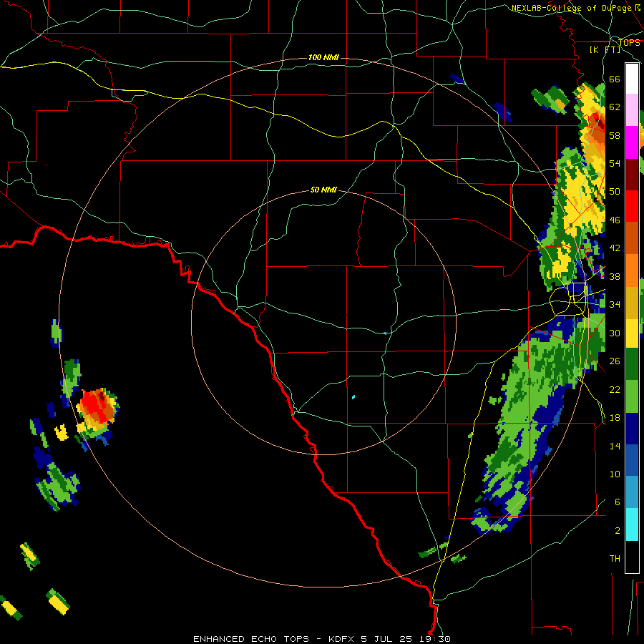The height and width of the screenshot is (644, 644).
Task: Click the '2' legend value
Action: (x=618, y=531)
